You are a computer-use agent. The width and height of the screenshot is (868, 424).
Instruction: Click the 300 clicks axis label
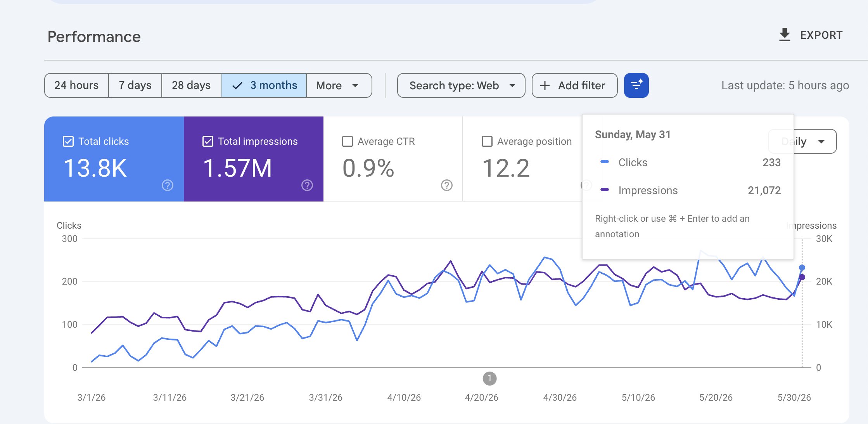(69, 239)
